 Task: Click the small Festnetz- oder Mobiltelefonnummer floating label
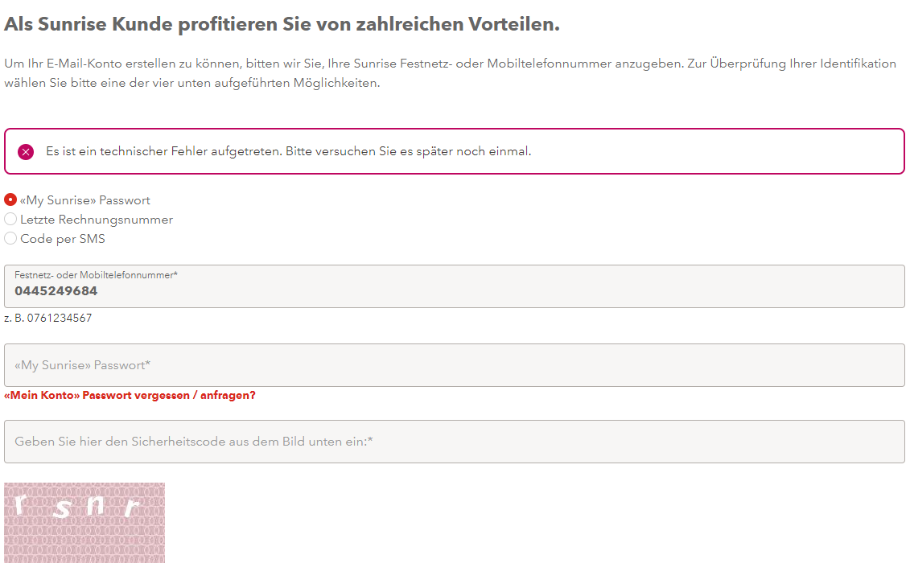click(96, 275)
